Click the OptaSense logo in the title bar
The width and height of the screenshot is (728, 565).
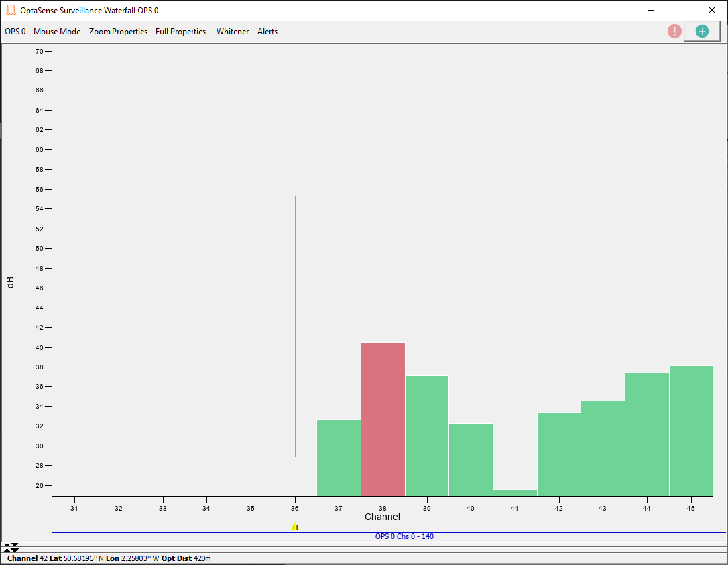(x=9, y=10)
